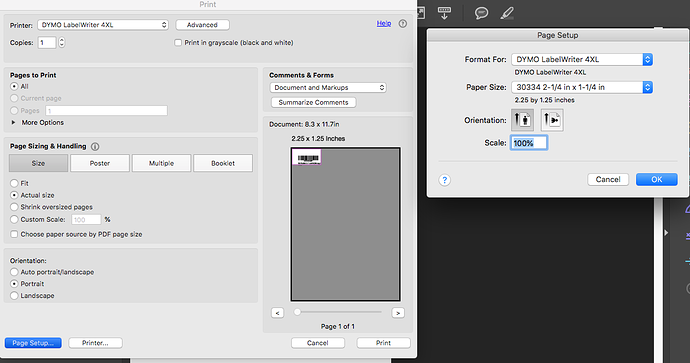The height and width of the screenshot is (363, 690).
Task: Click the sidebar collapse triangle in background window
Action: pyautogui.click(x=666, y=232)
